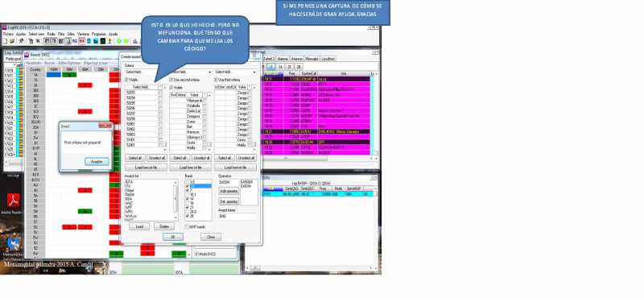
Task: Click the red DX toolbar icon
Action: click(x=82, y=41)
